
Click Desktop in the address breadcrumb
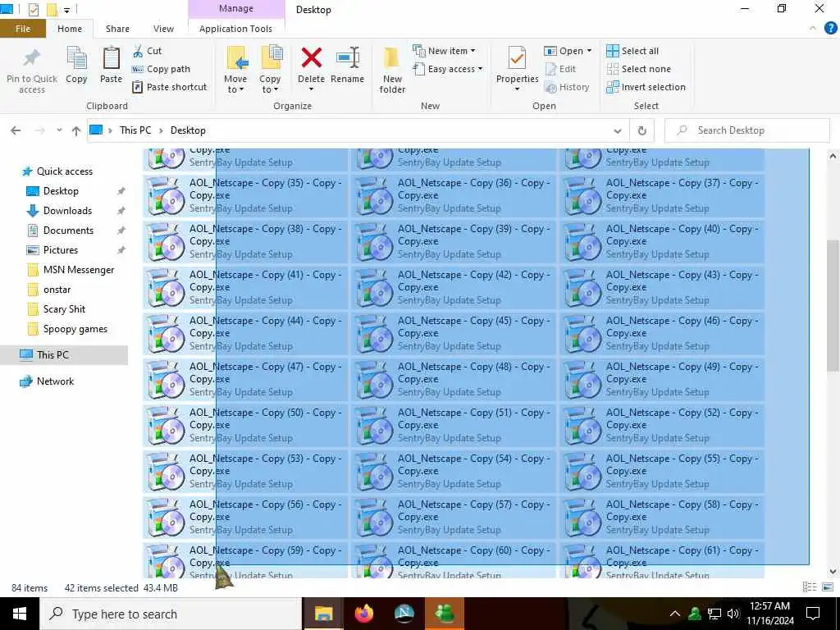[188, 130]
